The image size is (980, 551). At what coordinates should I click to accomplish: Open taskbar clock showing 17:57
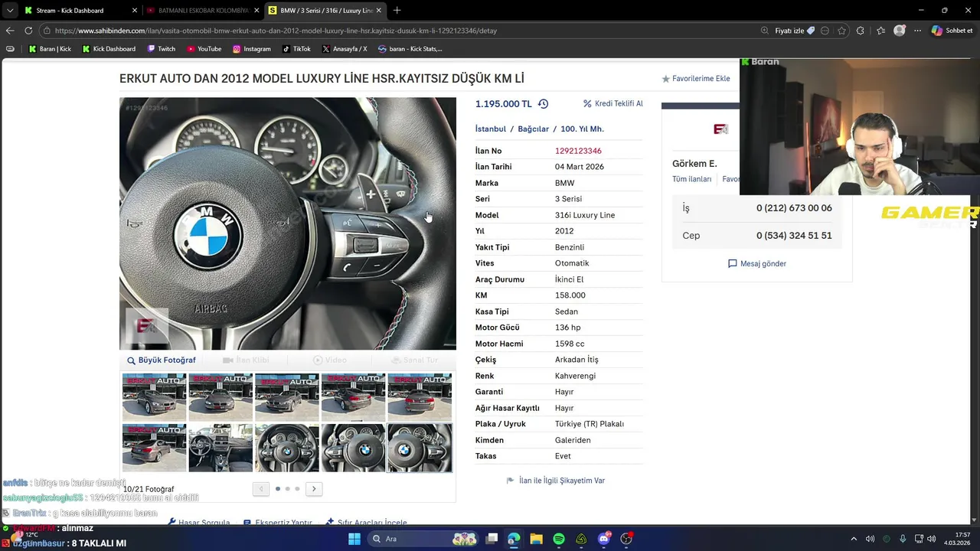point(957,539)
